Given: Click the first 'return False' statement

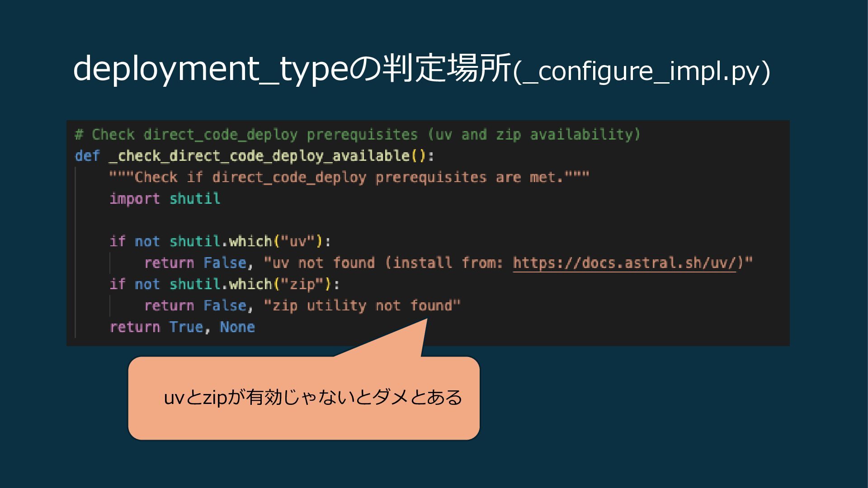Looking at the screenshot, I should (195, 263).
